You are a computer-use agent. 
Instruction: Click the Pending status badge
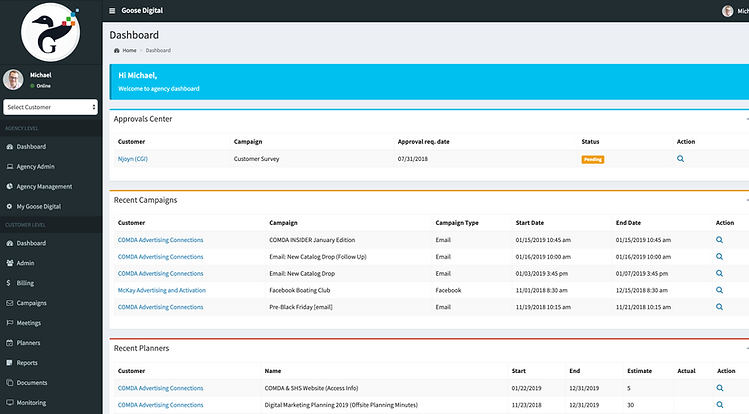592,159
